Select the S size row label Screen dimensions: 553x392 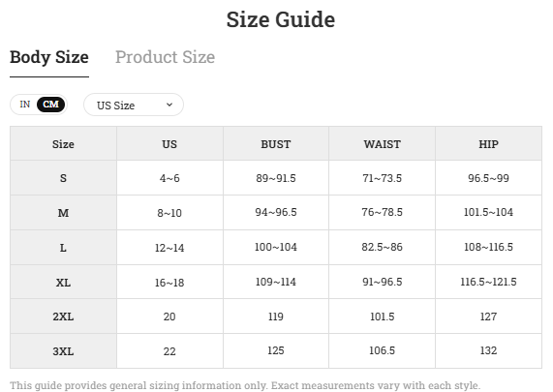[64, 178]
